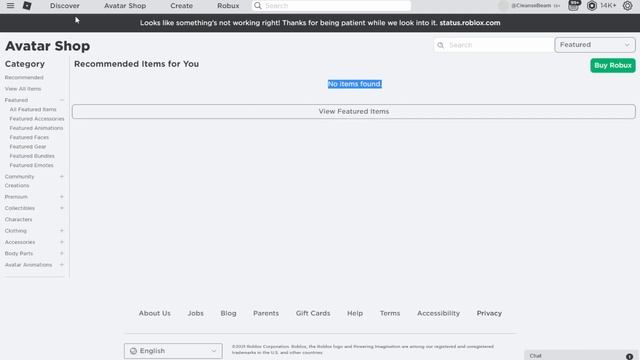Open the Blog footer link
The image size is (640, 360).
pyautogui.click(x=228, y=313)
